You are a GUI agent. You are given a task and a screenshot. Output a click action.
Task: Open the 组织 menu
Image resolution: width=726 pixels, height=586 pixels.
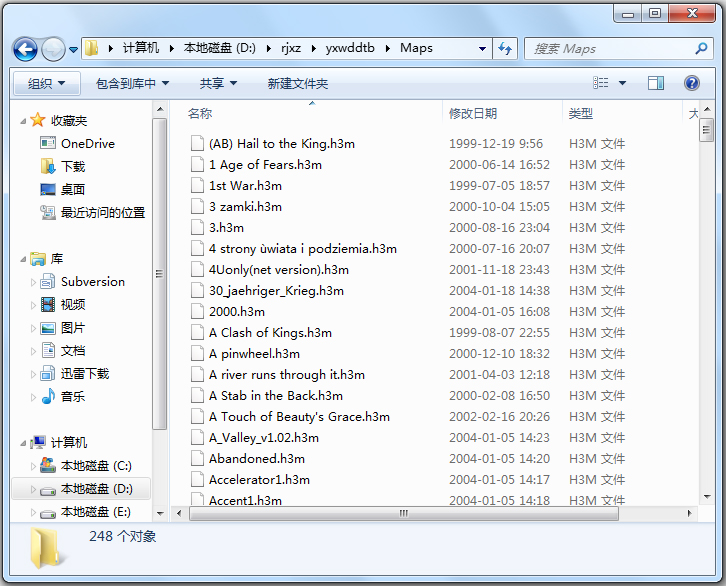click(46, 83)
